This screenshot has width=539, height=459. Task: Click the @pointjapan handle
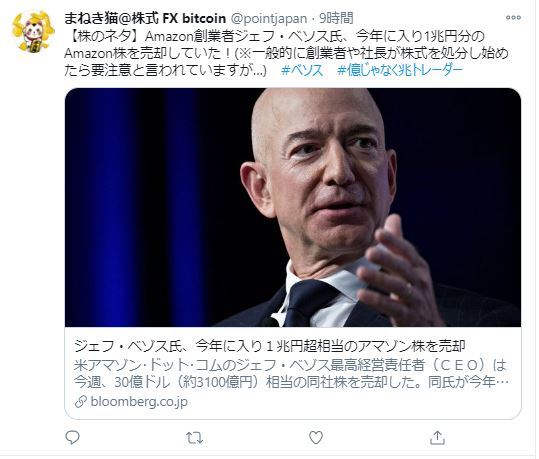pos(268,19)
